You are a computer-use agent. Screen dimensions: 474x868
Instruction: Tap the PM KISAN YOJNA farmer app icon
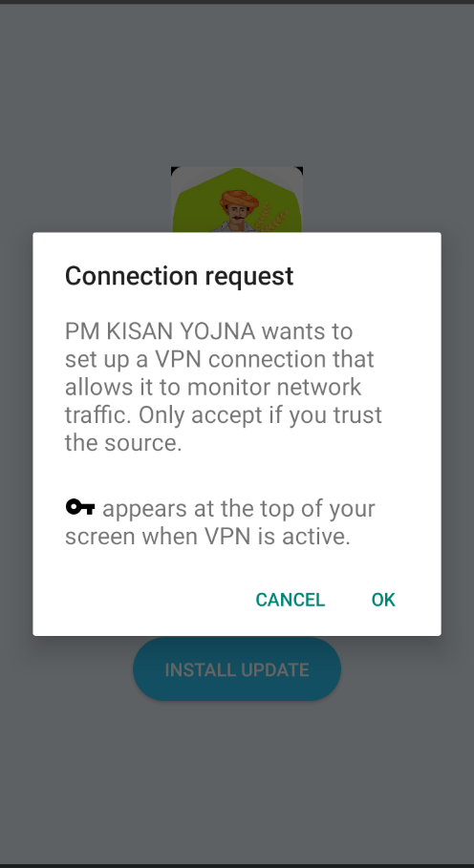237,200
